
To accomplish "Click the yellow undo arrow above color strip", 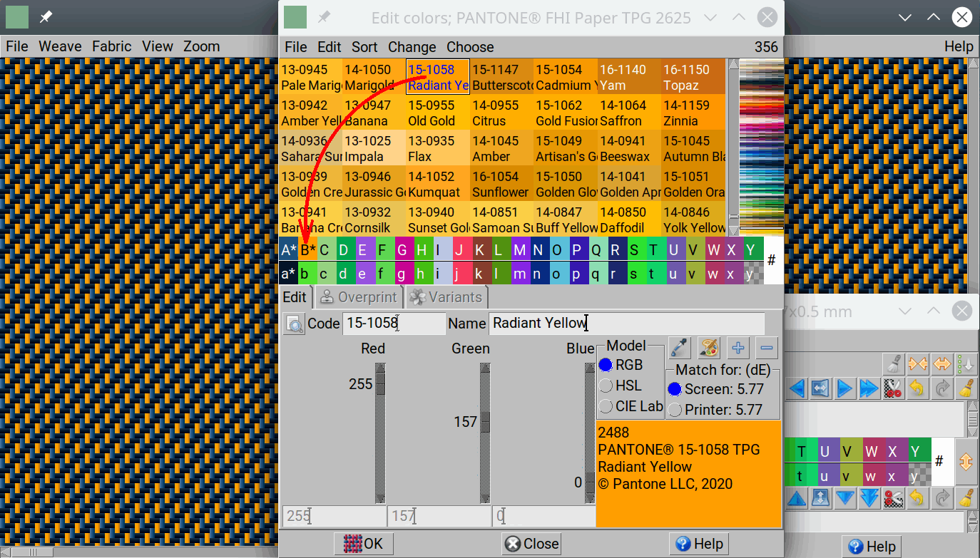I will (917, 388).
